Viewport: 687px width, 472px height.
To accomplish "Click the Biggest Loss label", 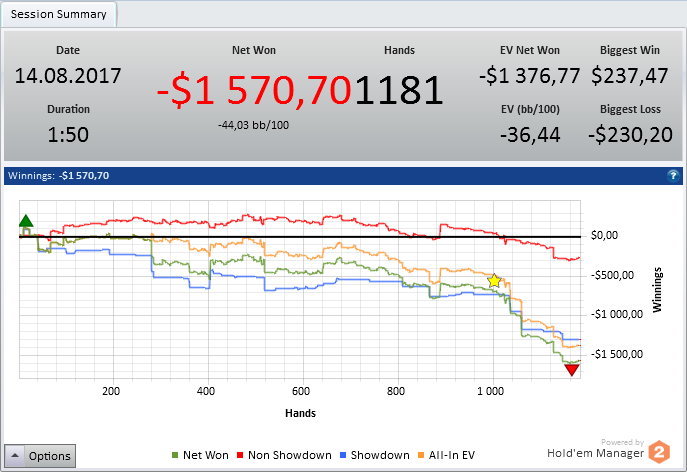I will [x=630, y=109].
